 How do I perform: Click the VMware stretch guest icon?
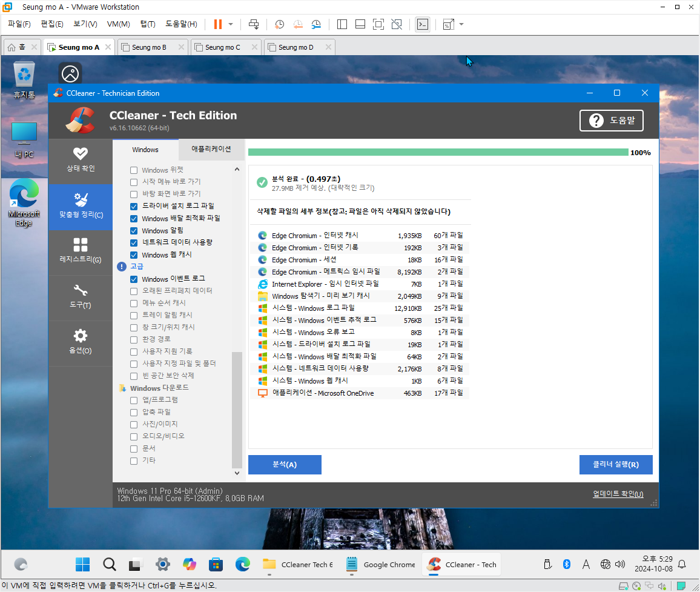point(448,24)
